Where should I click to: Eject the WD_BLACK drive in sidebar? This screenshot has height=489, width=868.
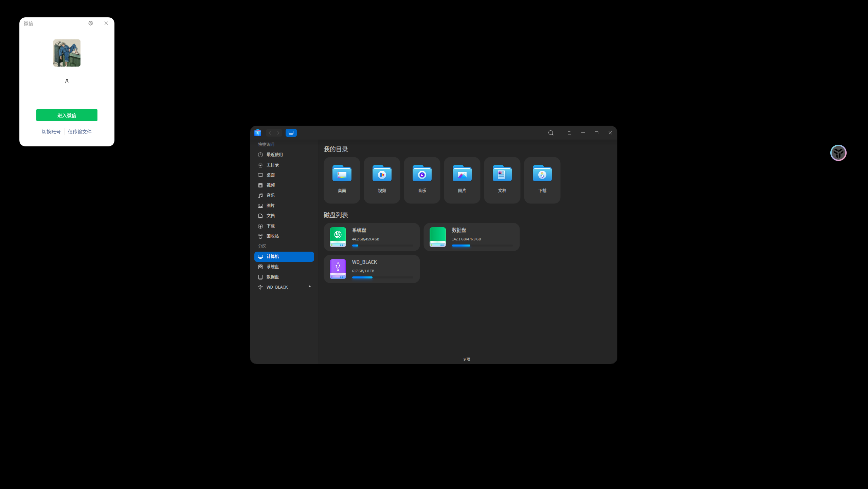click(x=310, y=287)
